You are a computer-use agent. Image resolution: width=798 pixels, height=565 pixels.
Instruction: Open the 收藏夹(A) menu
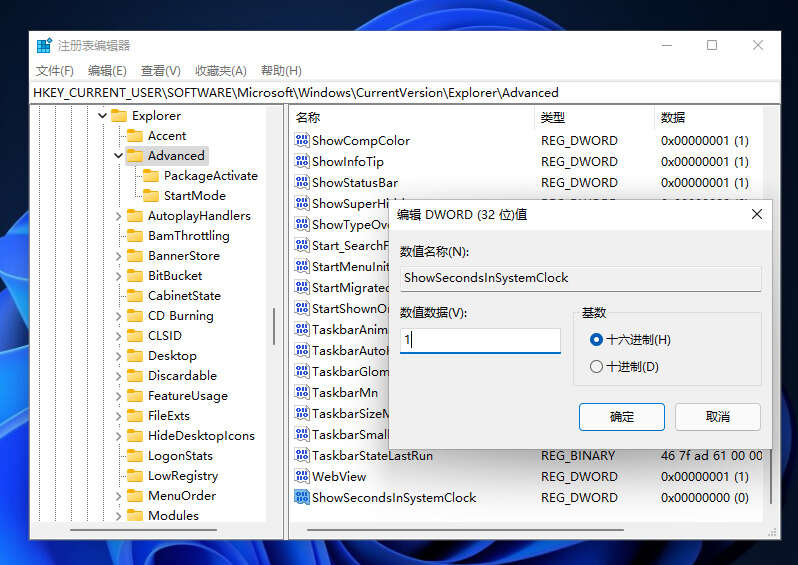click(x=220, y=70)
